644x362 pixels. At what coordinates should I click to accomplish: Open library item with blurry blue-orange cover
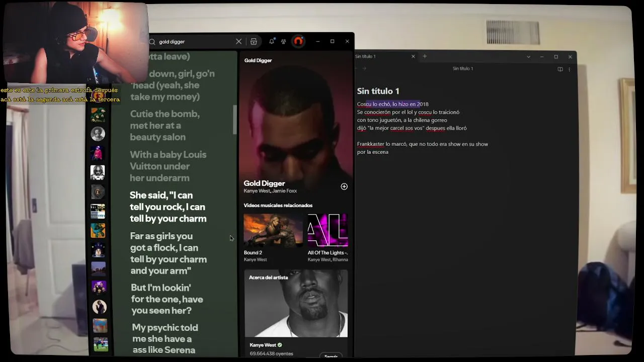100,325
